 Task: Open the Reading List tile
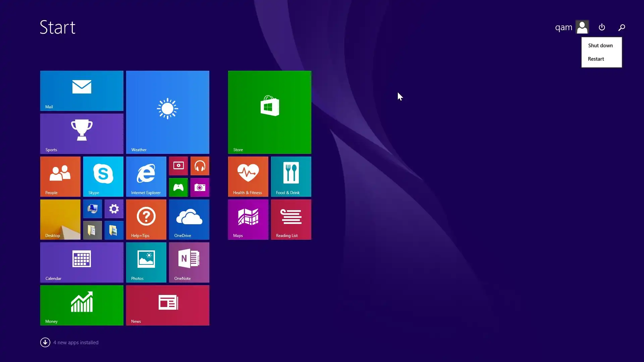[x=291, y=219]
